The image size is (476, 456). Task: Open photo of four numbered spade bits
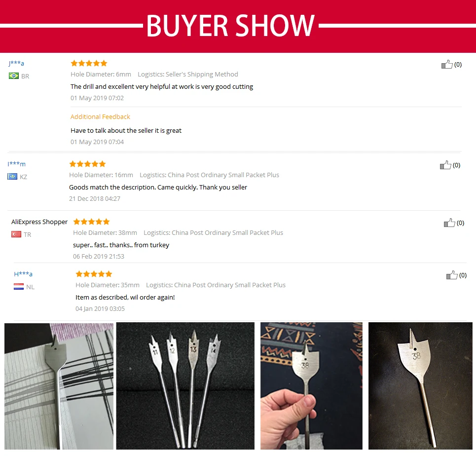click(185, 386)
